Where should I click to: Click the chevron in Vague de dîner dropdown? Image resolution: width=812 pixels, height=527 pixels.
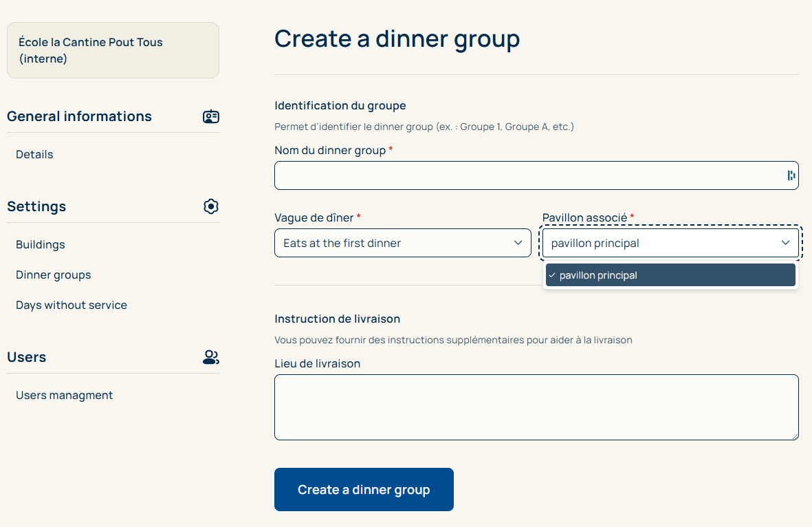(518, 243)
